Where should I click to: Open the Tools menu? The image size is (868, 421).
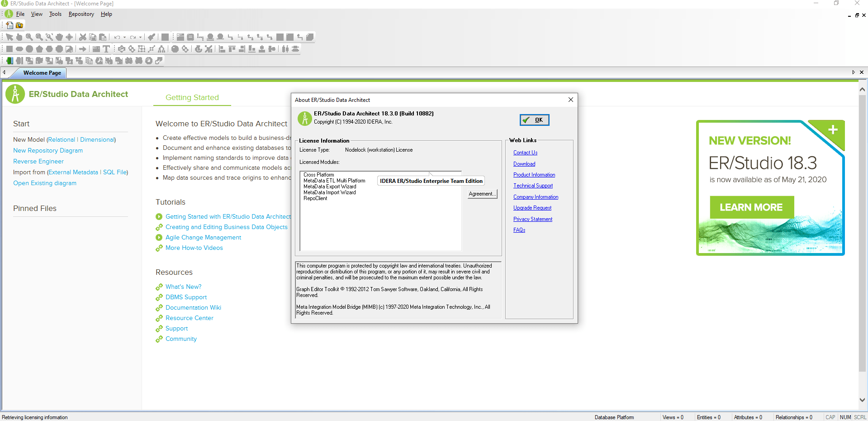click(x=55, y=14)
